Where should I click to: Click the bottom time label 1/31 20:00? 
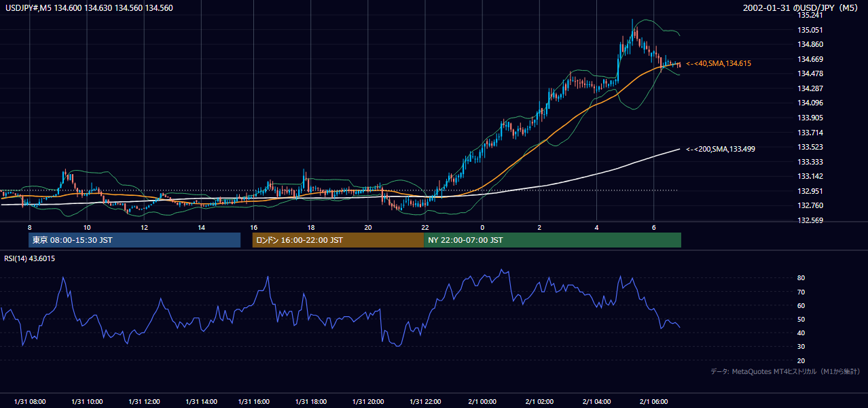[x=367, y=402]
